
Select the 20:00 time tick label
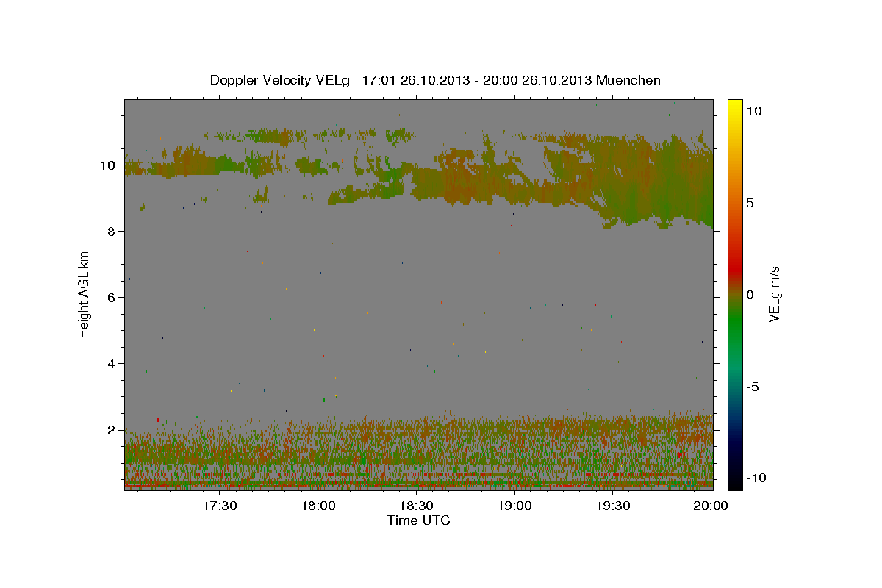click(710, 506)
